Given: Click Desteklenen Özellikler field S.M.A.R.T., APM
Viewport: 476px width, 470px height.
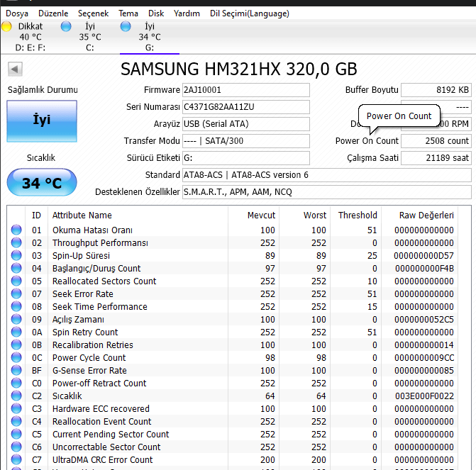Looking at the screenshot, I should 326,192.
